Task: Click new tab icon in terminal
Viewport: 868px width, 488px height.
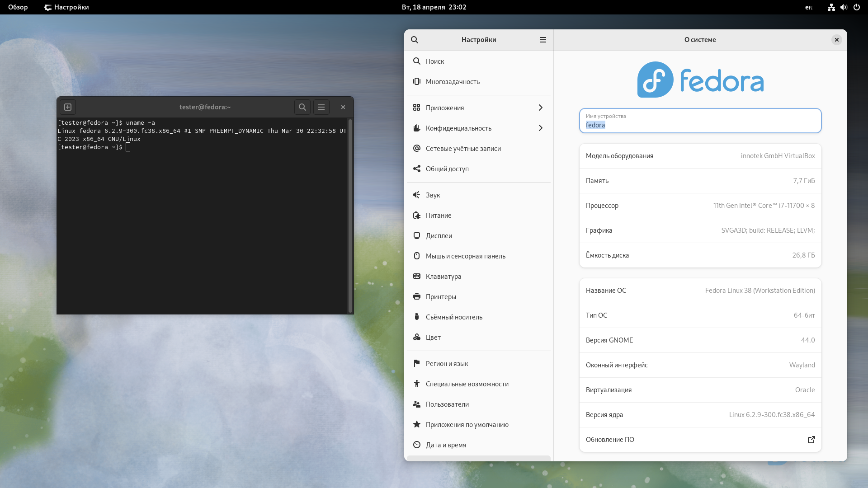Action: [68, 107]
